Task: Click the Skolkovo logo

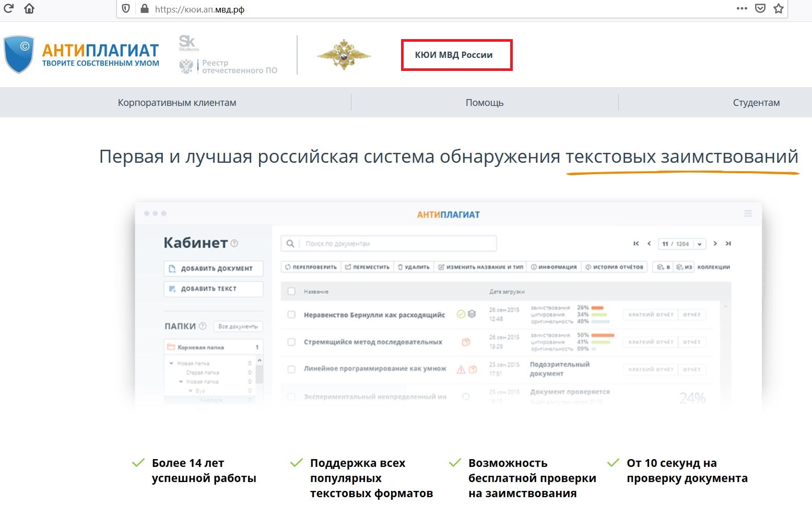Action: pyautogui.click(x=188, y=43)
